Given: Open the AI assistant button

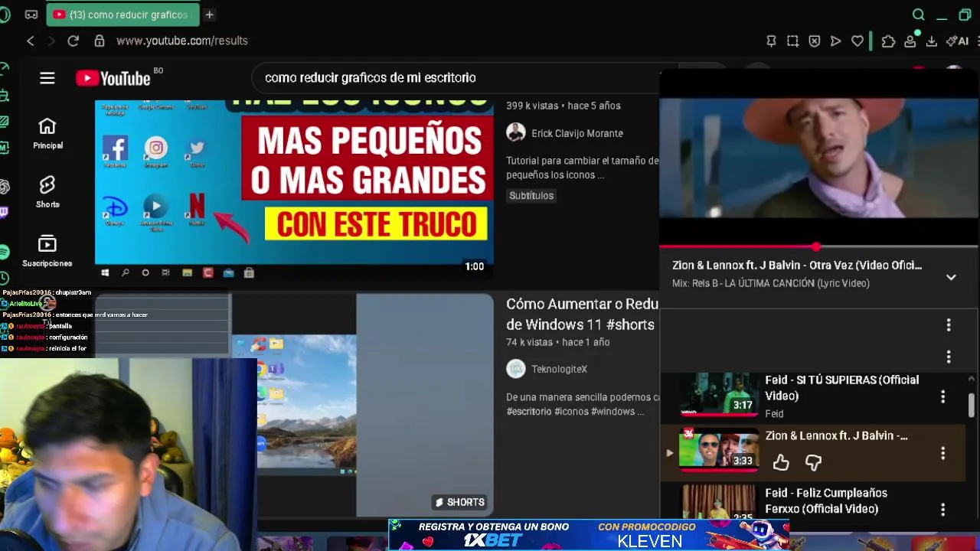Looking at the screenshot, I should click(x=957, y=41).
